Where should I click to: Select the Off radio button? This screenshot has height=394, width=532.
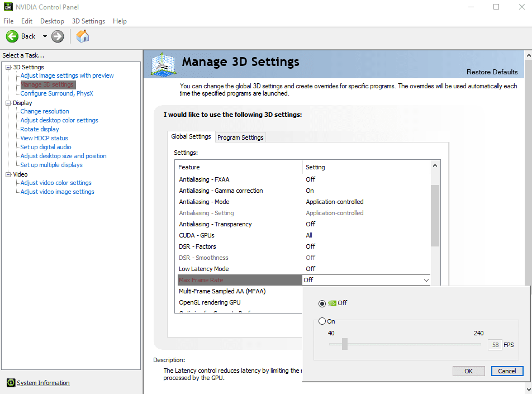tap(322, 303)
